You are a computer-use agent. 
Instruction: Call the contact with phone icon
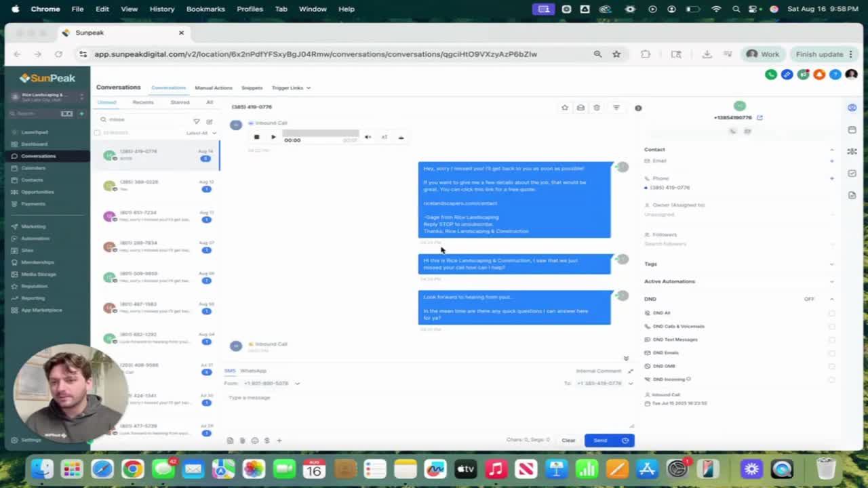point(732,131)
